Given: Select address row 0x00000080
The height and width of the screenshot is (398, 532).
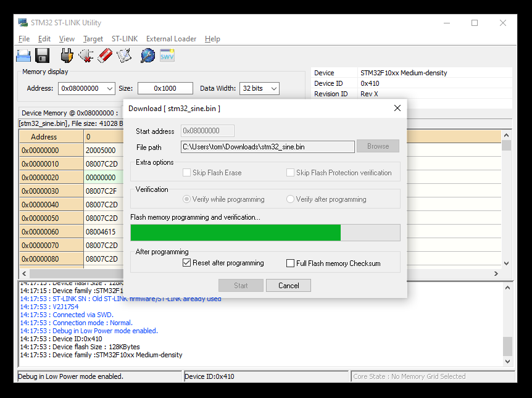Looking at the screenshot, I should pyautogui.click(x=51, y=259).
